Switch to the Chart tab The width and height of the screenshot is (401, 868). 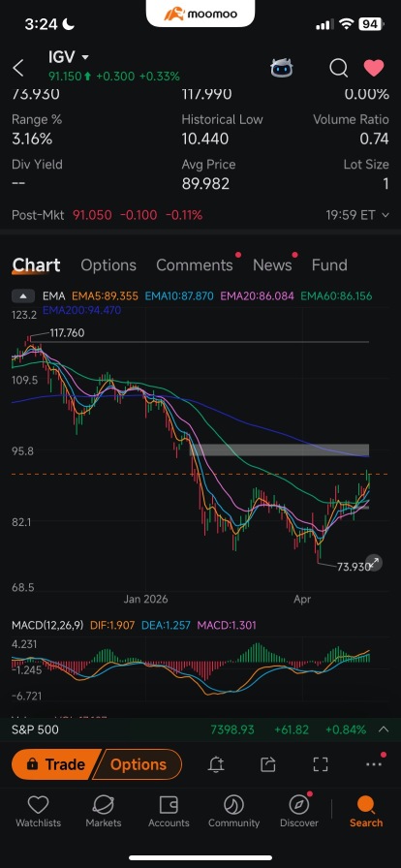click(36, 265)
